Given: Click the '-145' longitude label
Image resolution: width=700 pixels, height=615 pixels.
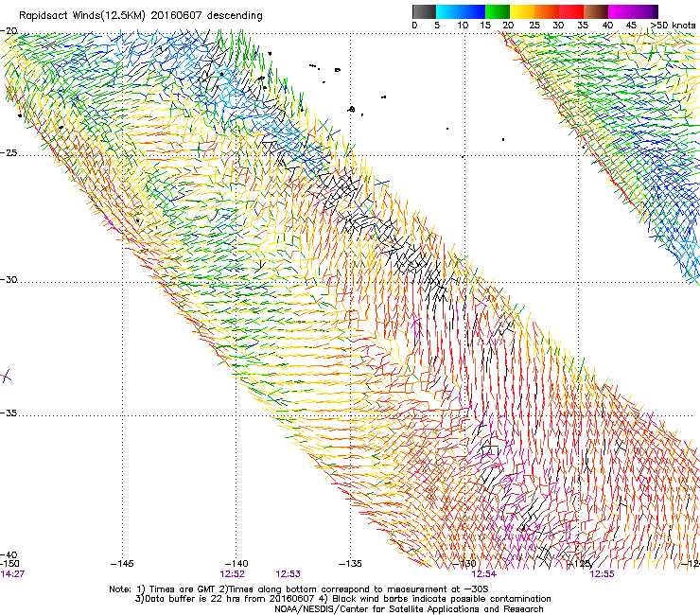Looking at the screenshot, I should [122, 564].
